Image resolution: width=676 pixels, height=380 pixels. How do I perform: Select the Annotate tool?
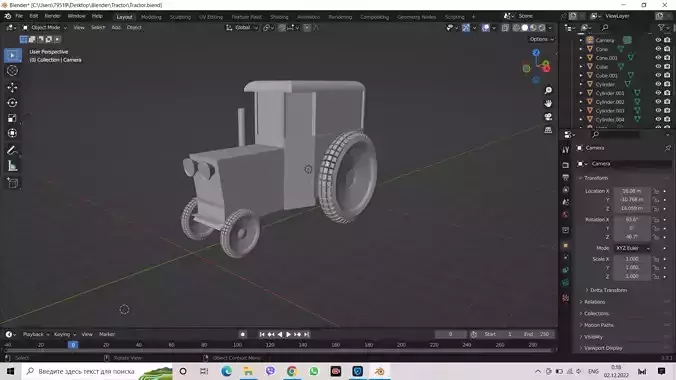click(x=12, y=151)
